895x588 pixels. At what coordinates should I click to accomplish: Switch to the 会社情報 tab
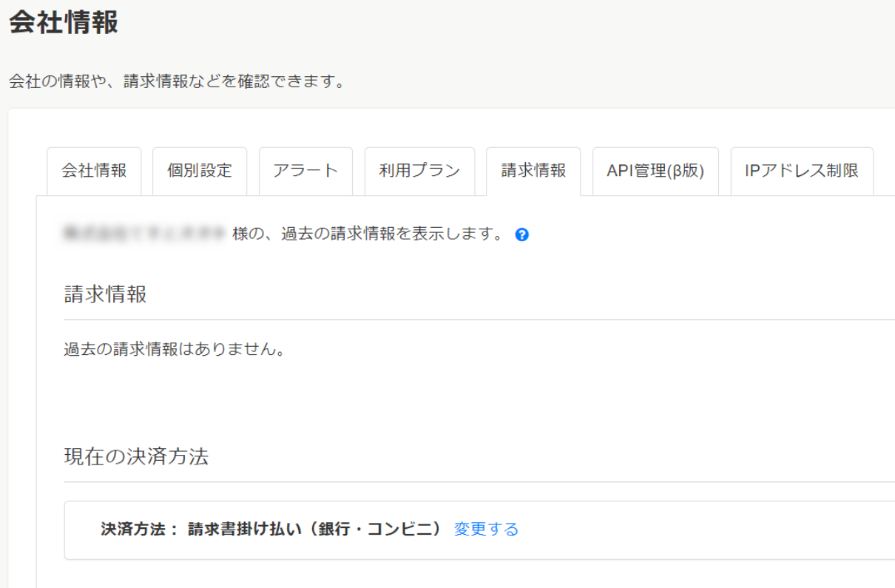coord(94,171)
